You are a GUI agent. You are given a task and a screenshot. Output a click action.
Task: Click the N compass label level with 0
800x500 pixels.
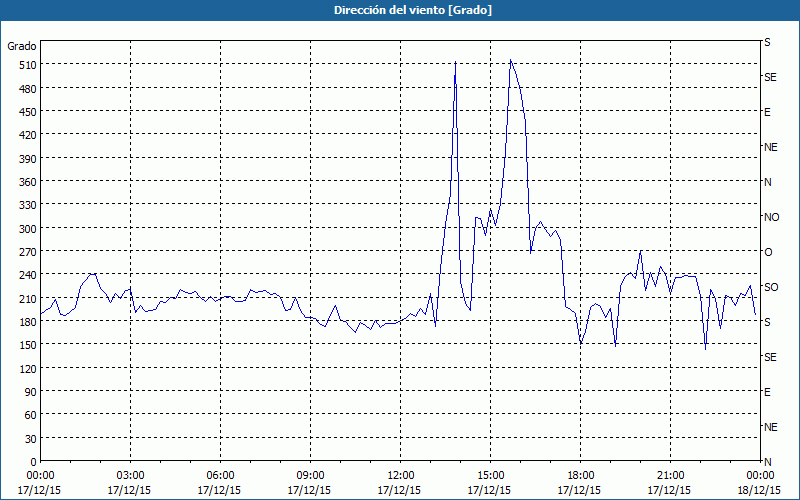click(x=768, y=462)
